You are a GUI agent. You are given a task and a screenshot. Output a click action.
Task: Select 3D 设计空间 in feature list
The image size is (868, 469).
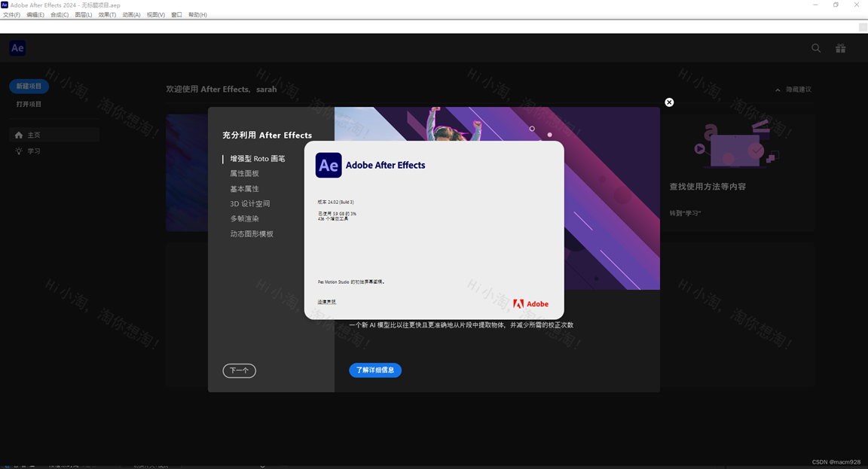250,204
